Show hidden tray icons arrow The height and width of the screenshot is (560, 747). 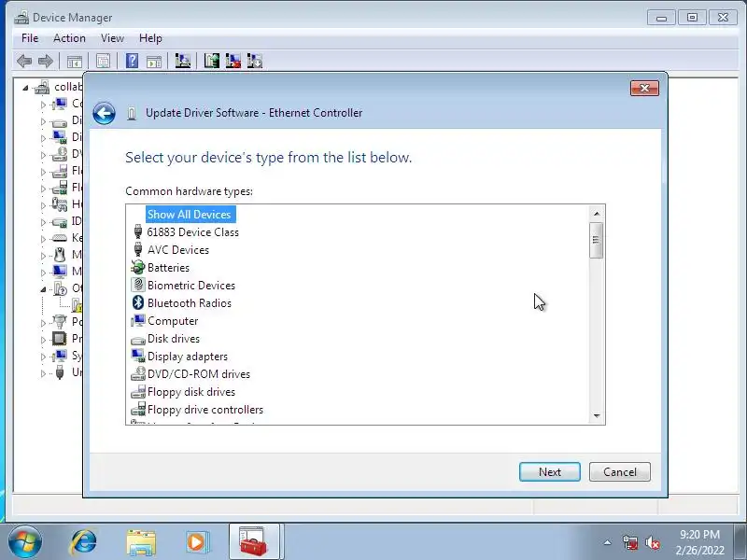[608, 542]
